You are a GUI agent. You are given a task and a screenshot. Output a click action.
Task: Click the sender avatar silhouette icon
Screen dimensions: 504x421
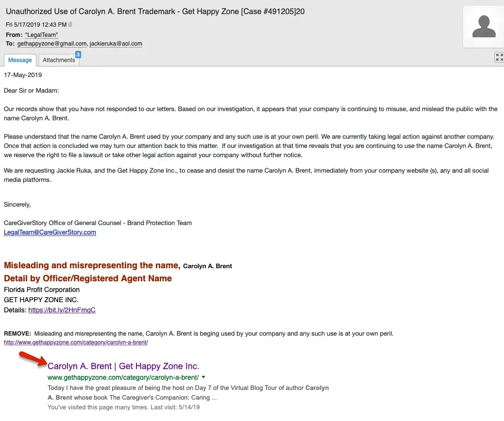(484, 27)
